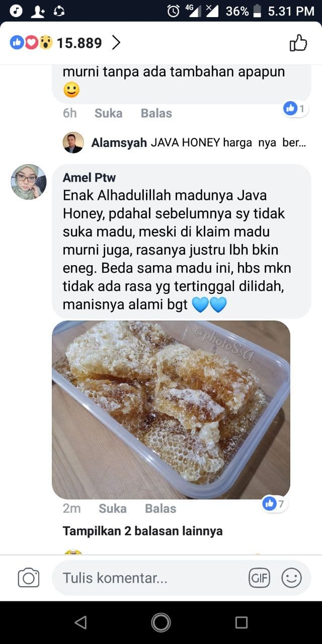Open the emoji smiley picker
322x644 pixels.
point(291,578)
